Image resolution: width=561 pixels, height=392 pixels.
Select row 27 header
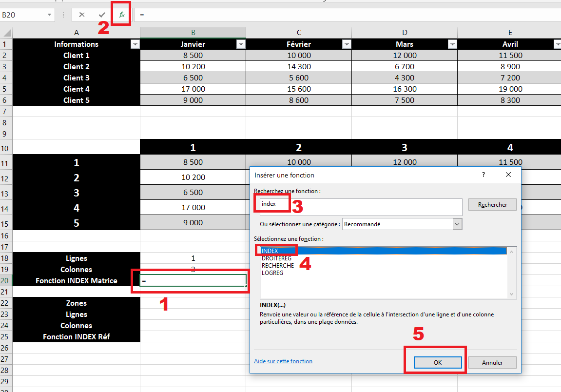coord(6,359)
